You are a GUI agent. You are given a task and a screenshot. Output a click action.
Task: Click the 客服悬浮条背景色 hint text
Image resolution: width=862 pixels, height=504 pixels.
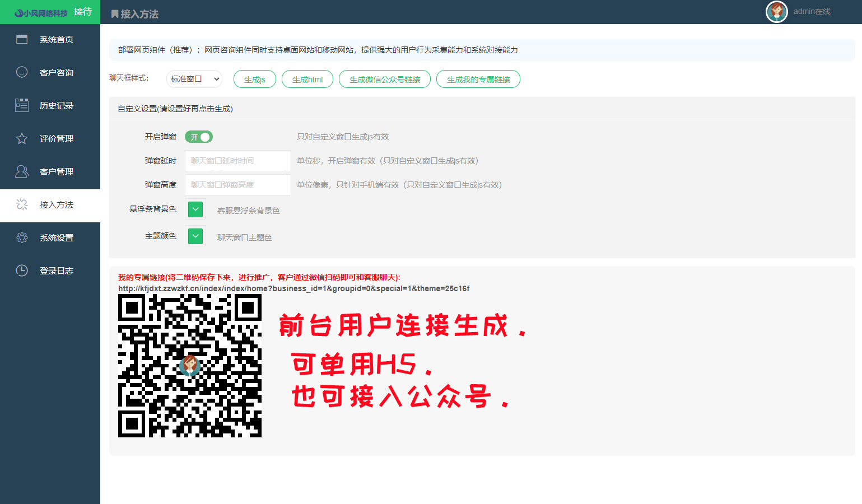249,211
